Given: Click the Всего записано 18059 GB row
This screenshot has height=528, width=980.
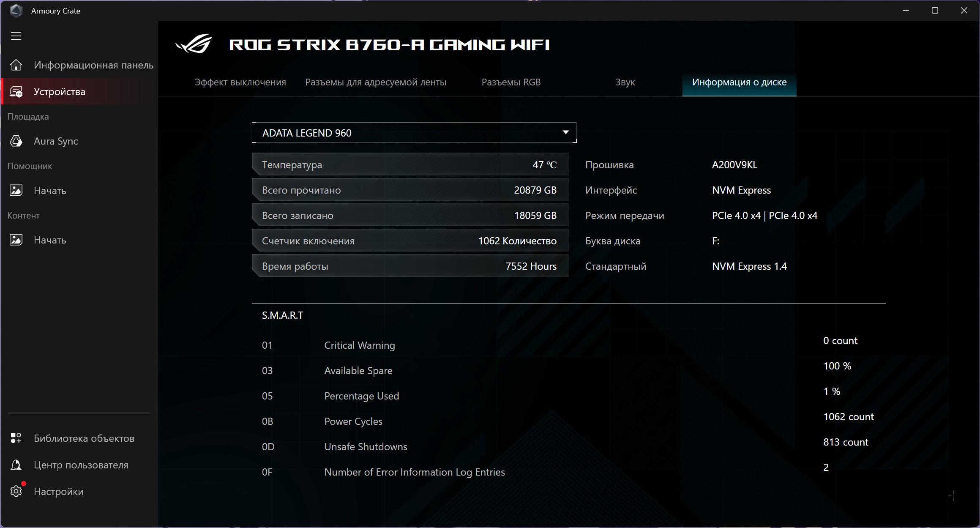Looking at the screenshot, I should pos(410,215).
